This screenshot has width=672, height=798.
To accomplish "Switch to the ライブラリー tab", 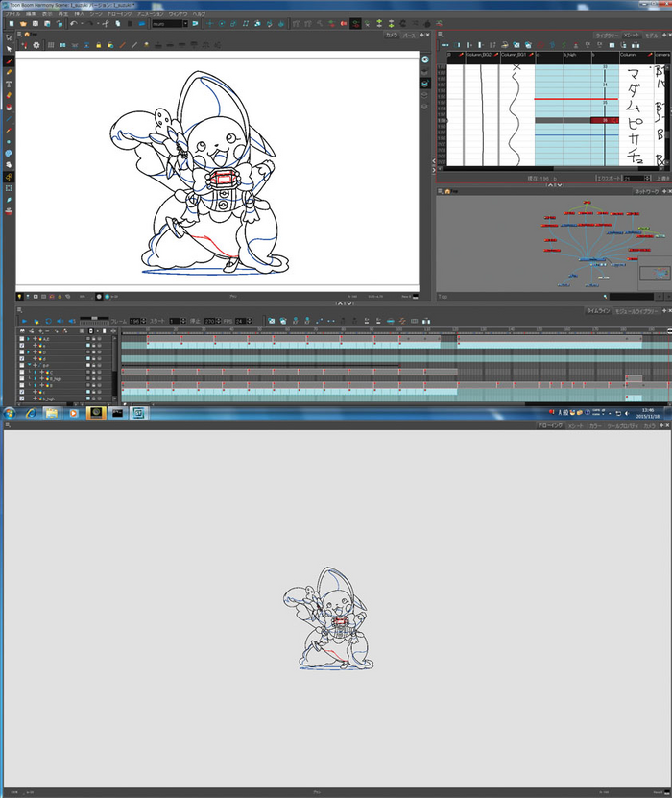I will click(607, 36).
